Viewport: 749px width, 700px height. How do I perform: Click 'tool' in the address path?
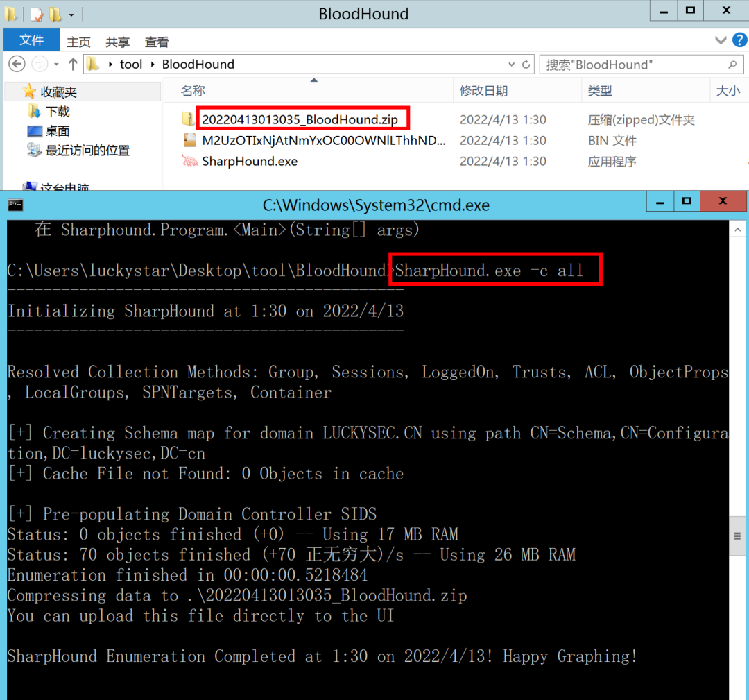[x=131, y=65]
